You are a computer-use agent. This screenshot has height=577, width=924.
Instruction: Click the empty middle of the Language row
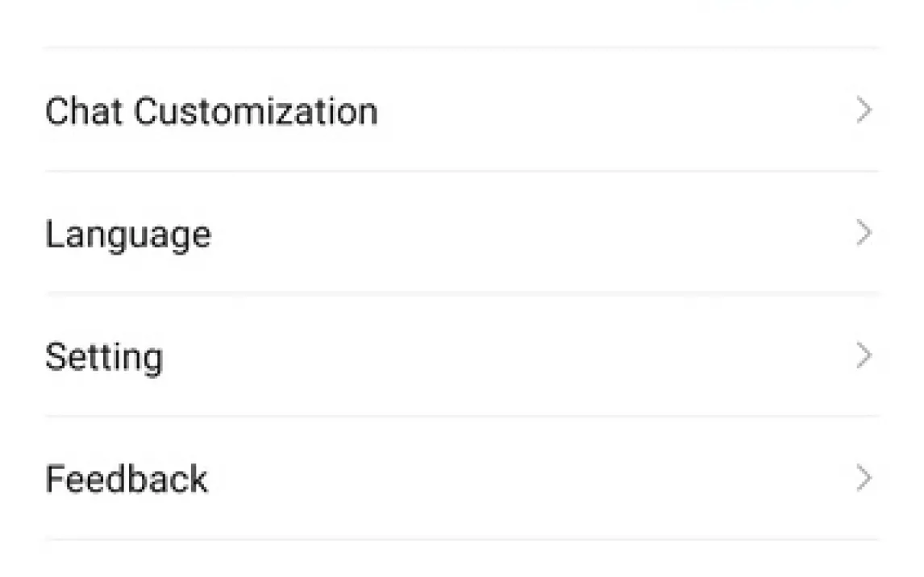(x=532, y=234)
